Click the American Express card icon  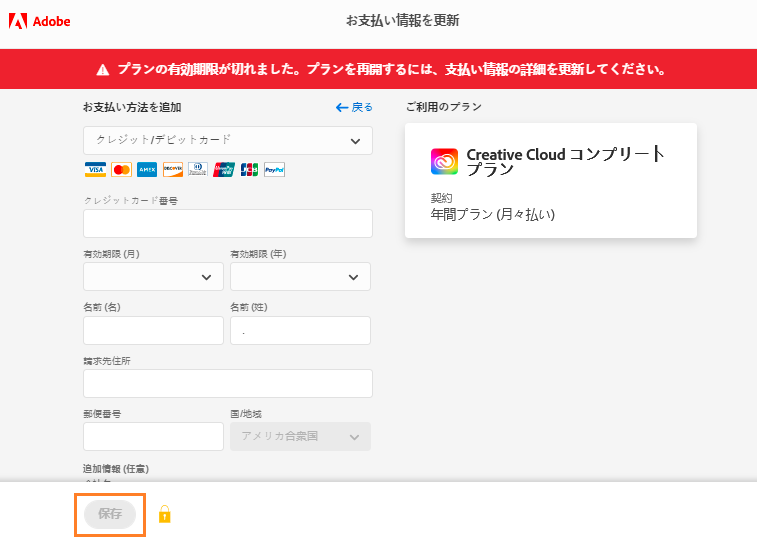[x=147, y=170]
